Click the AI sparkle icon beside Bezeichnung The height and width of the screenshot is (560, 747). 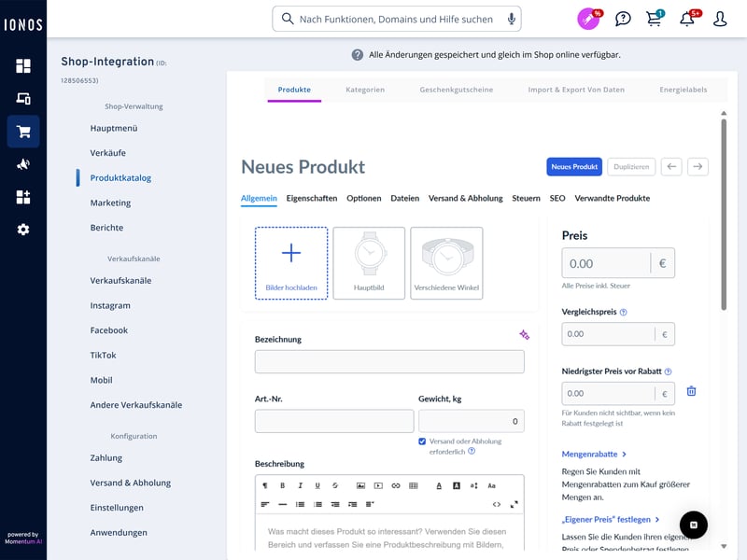point(525,335)
